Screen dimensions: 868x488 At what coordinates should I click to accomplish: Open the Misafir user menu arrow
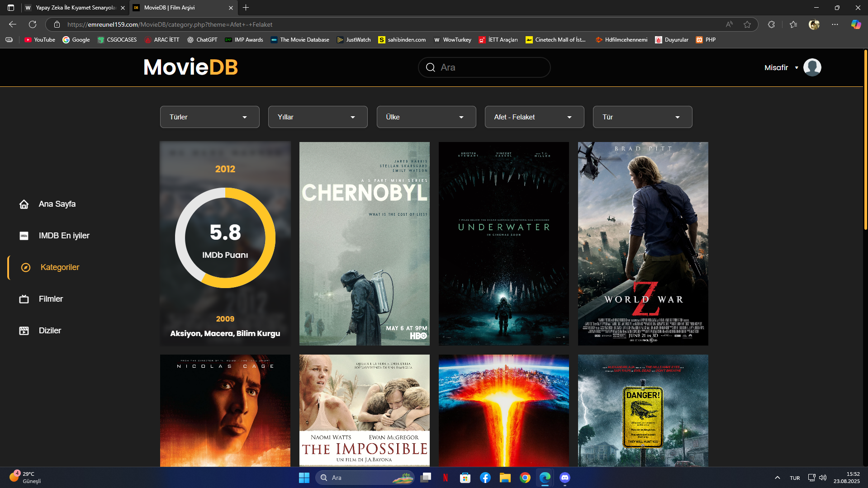point(797,68)
